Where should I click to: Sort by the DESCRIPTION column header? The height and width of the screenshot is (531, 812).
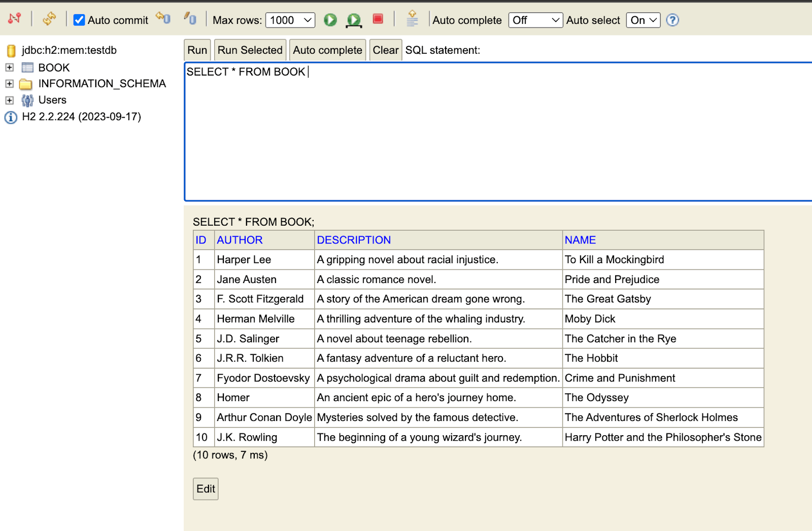click(354, 240)
